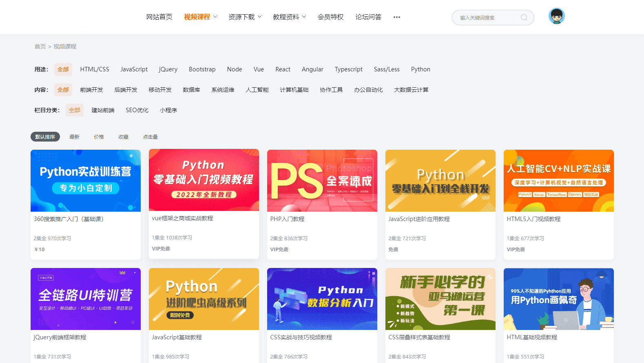
Task: Select 全部 in the 栏目分类 row
Action: pos(74,110)
